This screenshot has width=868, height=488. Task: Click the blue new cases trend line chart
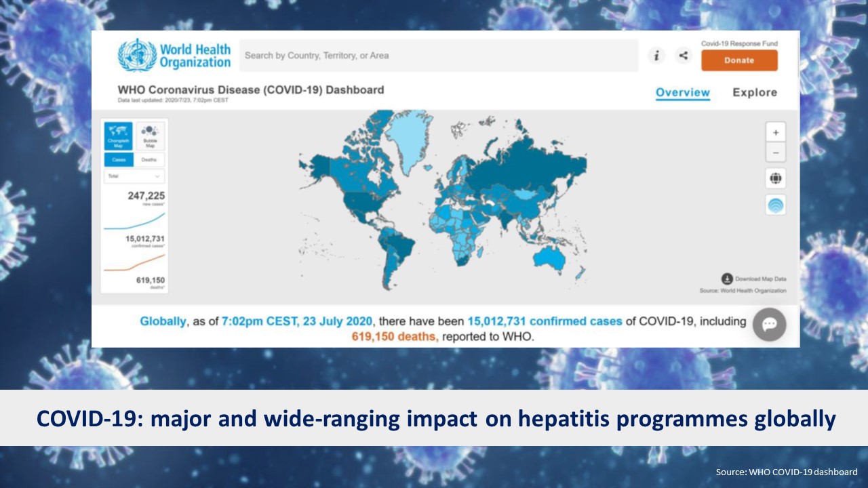click(134, 221)
